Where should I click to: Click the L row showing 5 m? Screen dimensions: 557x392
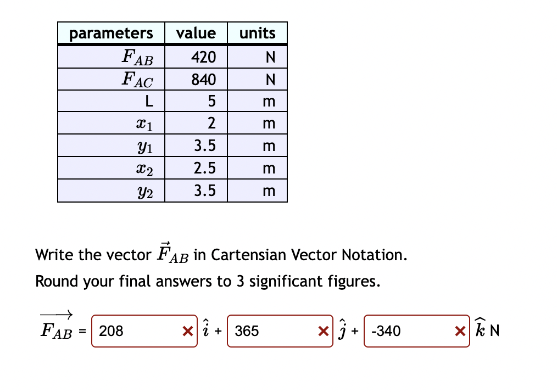[196, 101]
